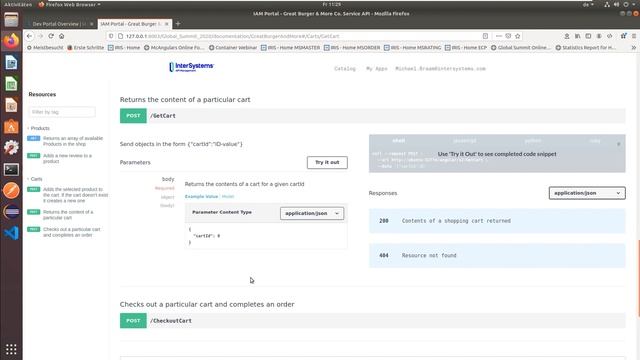This screenshot has width=640, height=360.
Task: Show all applications grid in the dock
Action: [x=11, y=349]
